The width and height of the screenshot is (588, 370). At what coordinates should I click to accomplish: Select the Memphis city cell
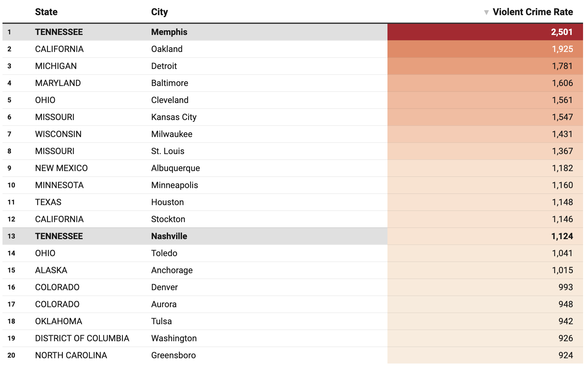[169, 32]
